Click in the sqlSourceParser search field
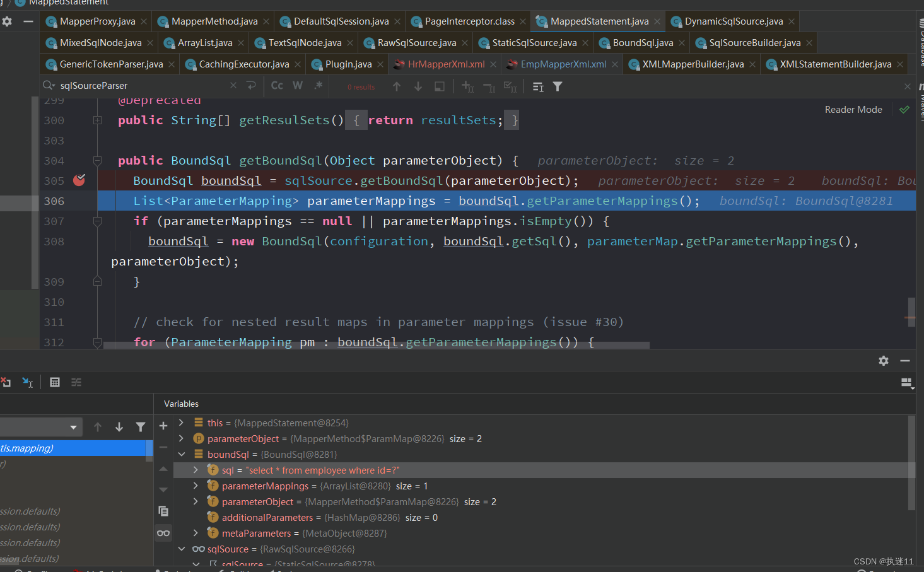 coord(142,85)
